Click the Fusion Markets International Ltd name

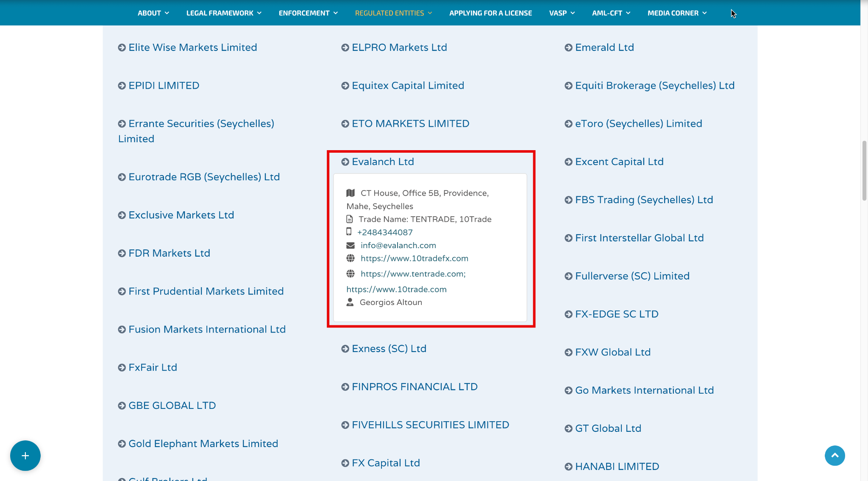click(207, 330)
